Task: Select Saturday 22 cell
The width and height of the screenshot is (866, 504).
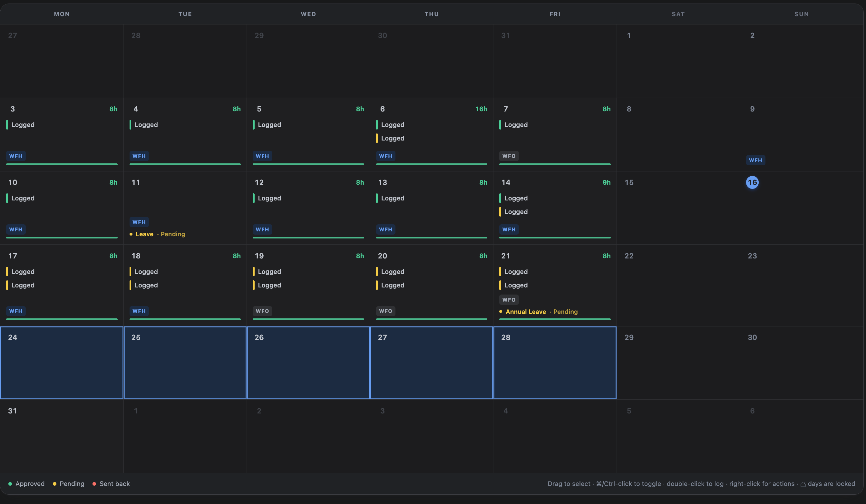Action: click(678, 285)
